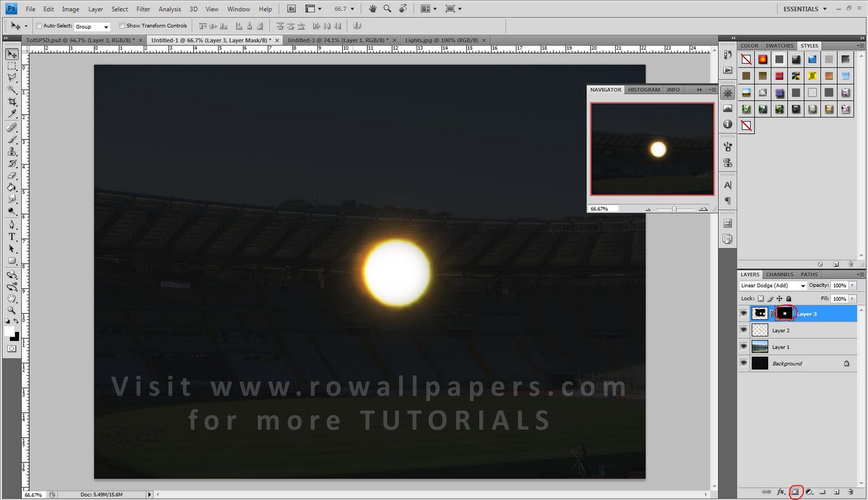Screen dimensions: 868x500
Task: Hide Layer 3 with its eye icon
Action: pyautogui.click(x=744, y=313)
